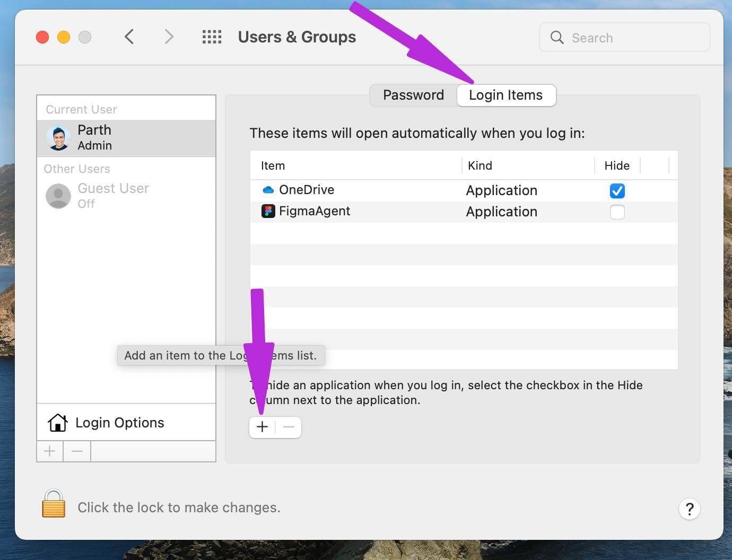Click OneDrive's Application kind cell
This screenshot has width=732, height=560.
[501, 190]
